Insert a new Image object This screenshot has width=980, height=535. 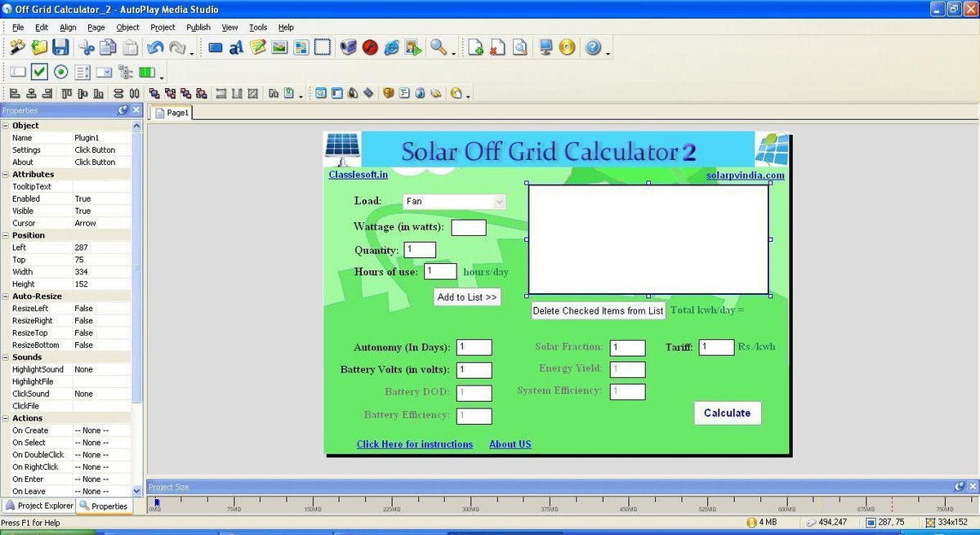point(279,47)
